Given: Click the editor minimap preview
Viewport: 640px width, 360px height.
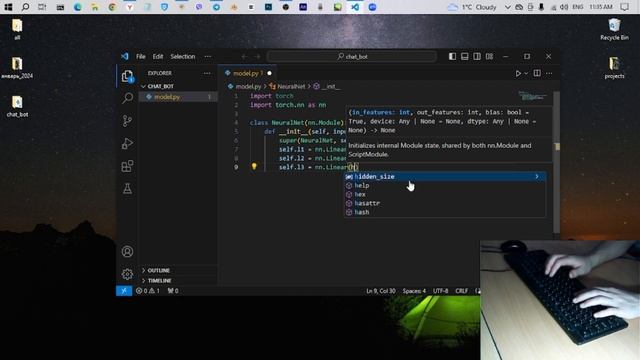Looking at the screenshot, I should [532, 96].
